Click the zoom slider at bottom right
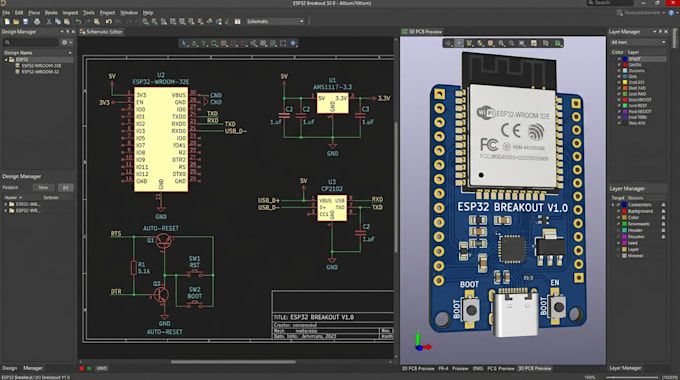Image resolution: width=680 pixels, height=380 pixels. tap(632, 377)
